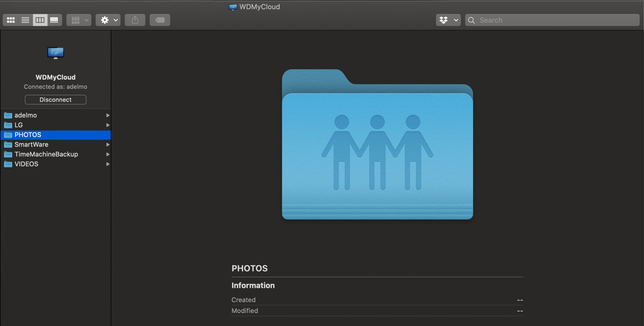Click the Disconnect button

(x=55, y=100)
